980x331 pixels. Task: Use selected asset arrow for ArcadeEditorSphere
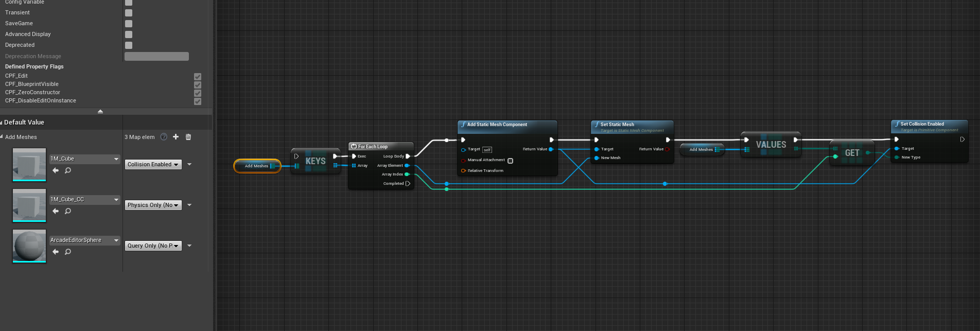[x=56, y=252]
